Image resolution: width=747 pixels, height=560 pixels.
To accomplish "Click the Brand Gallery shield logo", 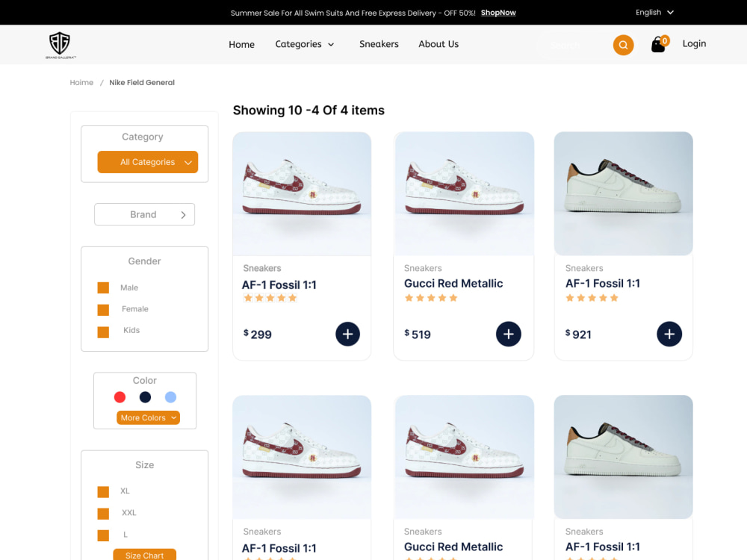I will [61, 45].
